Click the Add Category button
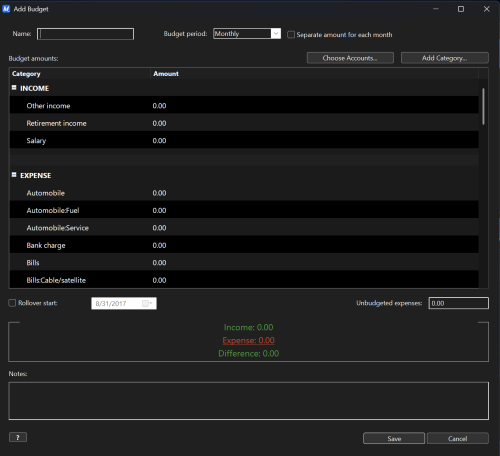Image resolution: width=500 pixels, height=456 pixels. tap(445, 58)
